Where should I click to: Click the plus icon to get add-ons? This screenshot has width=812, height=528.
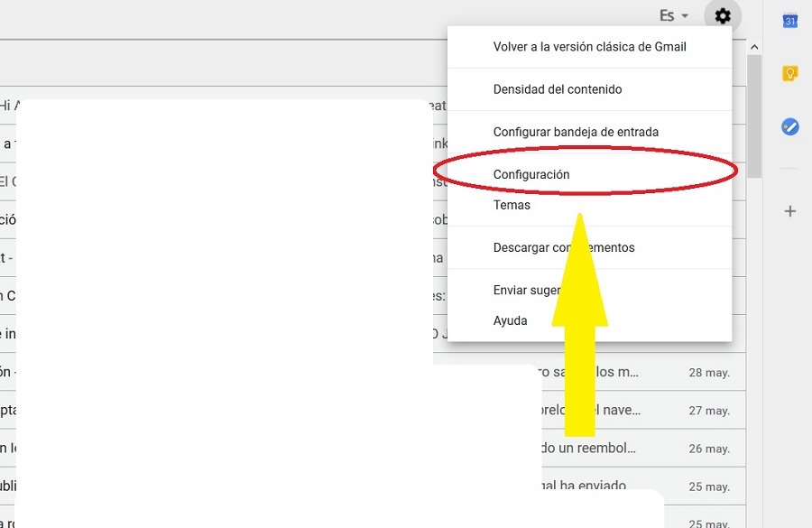pyautogui.click(x=789, y=211)
